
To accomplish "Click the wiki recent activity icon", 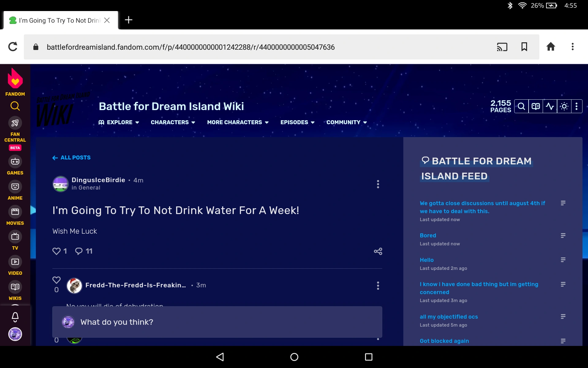I will click(550, 106).
